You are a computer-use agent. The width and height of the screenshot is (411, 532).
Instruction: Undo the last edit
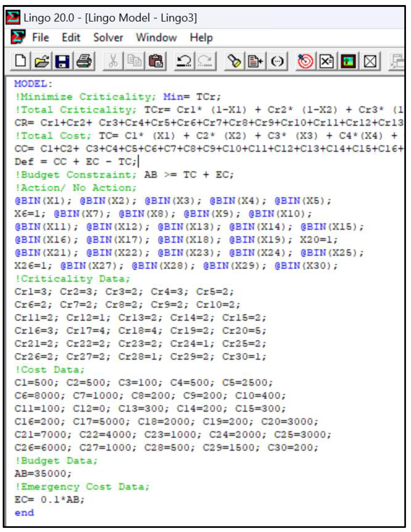tap(184, 61)
